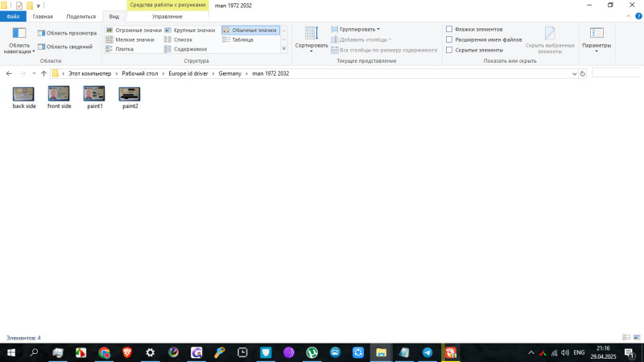This screenshot has width=644, height=362.
Task: Click Germany in the address breadcrumb
Action: point(229,73)
